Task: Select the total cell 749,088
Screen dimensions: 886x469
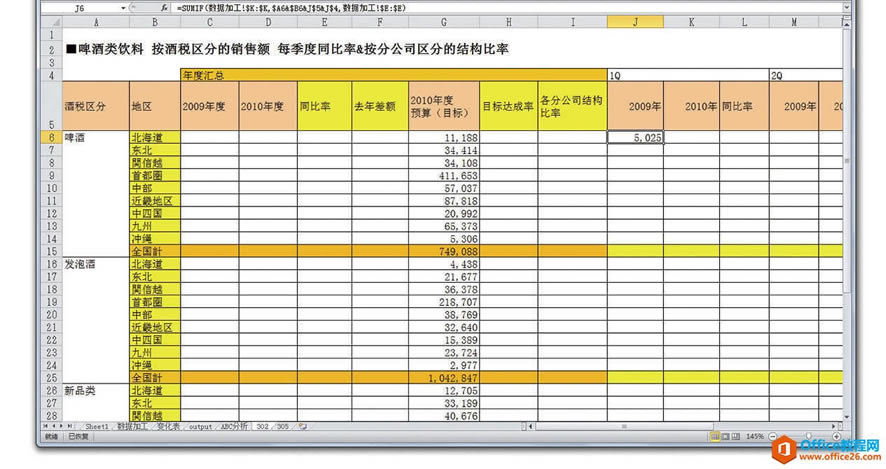Action: coord(444,251)
